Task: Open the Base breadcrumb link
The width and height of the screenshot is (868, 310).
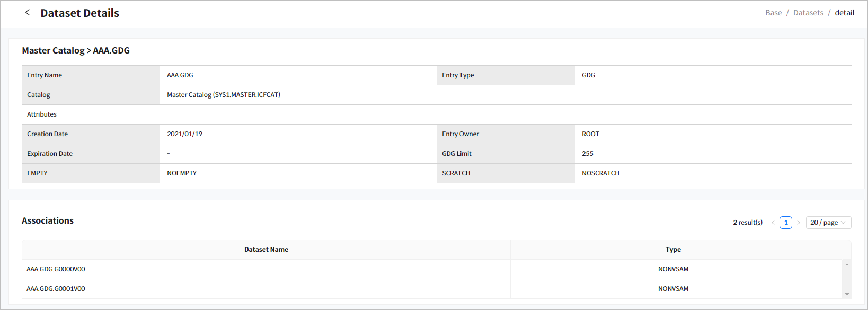Action: coord(773,13)
